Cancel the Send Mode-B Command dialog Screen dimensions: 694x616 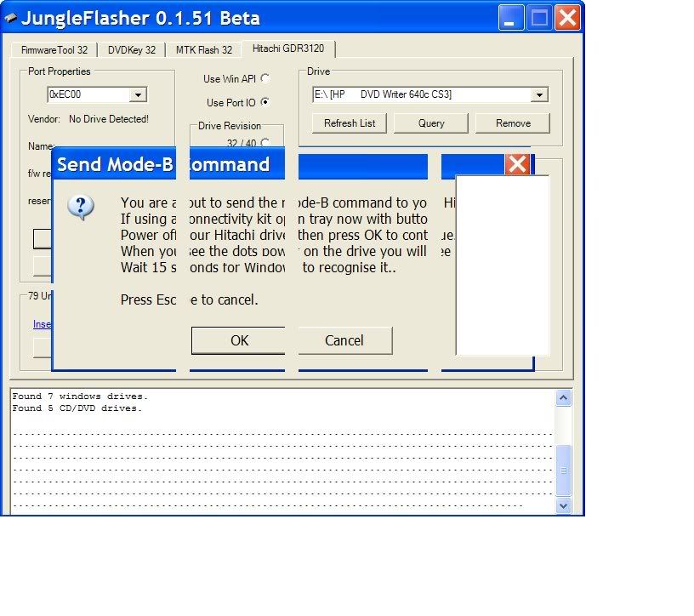pos(344,340)
